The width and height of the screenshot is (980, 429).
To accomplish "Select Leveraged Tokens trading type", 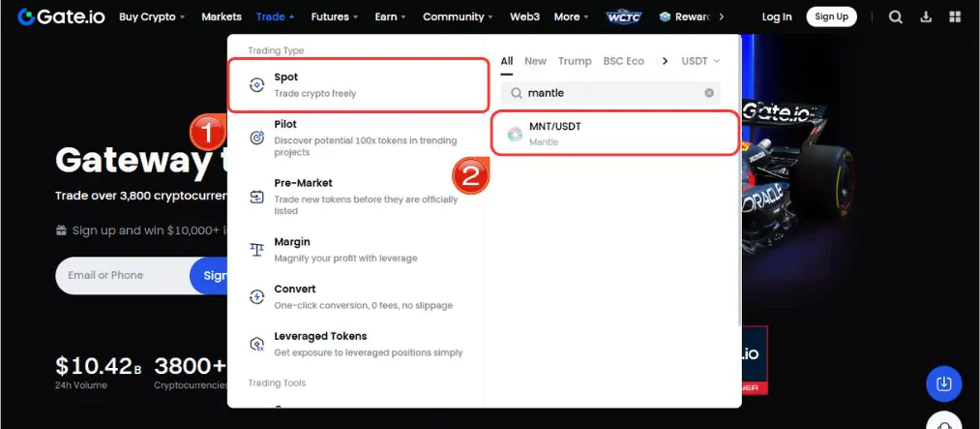I will pyautogui.click(x=358, y=344).
